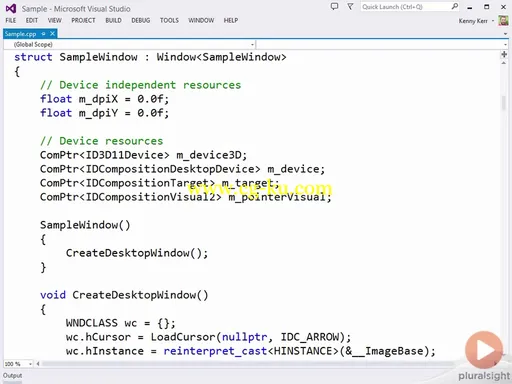Click the '// Device independent resources' comment
The image size is (512, 384).
(140, 85)
